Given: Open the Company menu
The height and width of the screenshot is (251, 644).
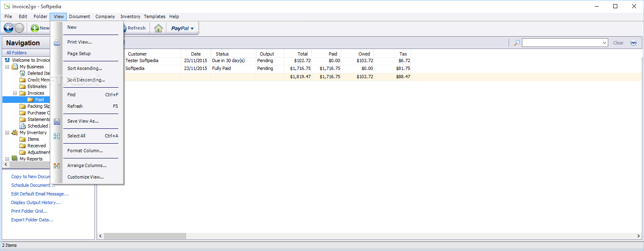Looking at the screenshot, I should [x=105, y=16].
